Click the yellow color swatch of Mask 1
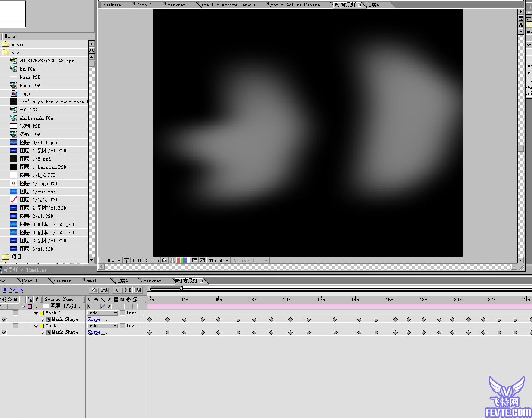 pos(42,313)
